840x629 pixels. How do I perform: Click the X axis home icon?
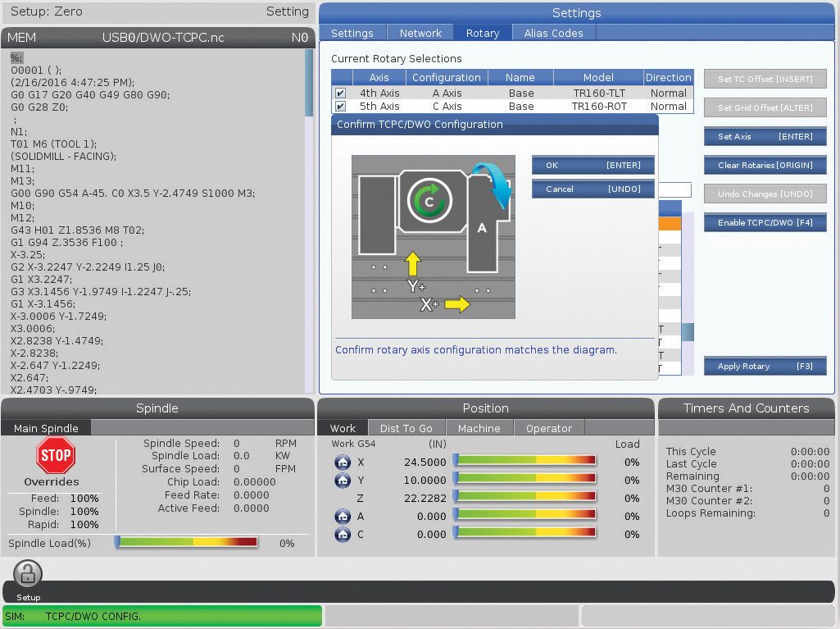[x=343, y=462]
